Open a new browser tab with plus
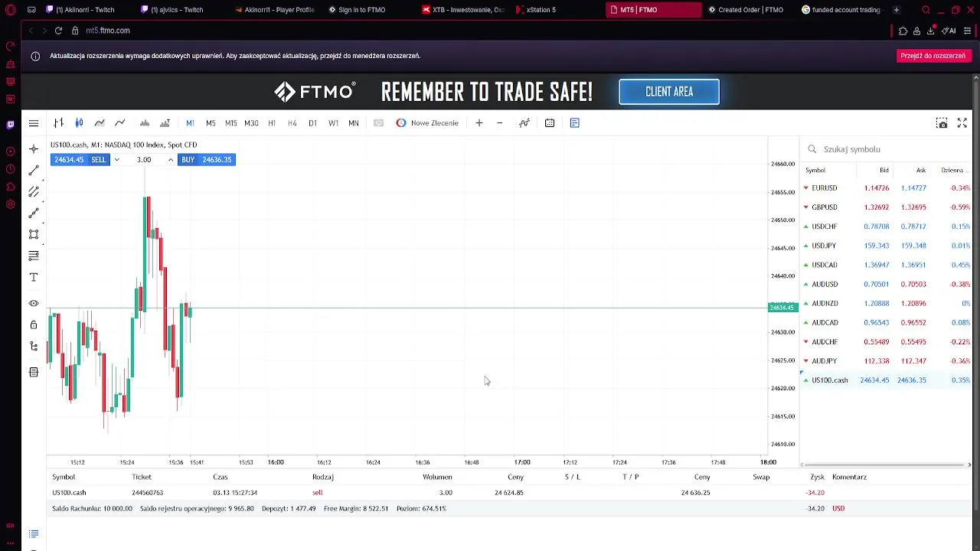The width and height of the screenshot is (980, 551). tap(896, 10)
